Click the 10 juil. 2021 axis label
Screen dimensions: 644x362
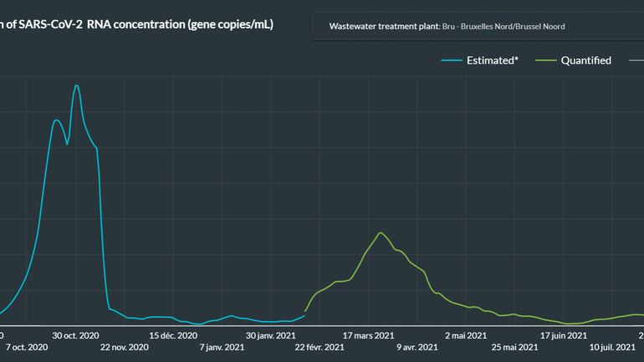pos(612,347)
